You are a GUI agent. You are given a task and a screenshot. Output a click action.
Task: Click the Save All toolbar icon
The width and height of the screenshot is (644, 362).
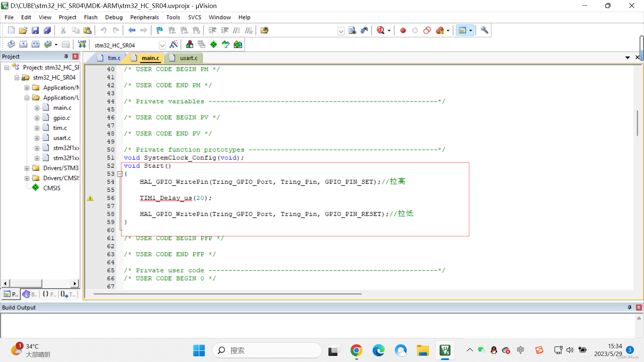tap(47, 31)
